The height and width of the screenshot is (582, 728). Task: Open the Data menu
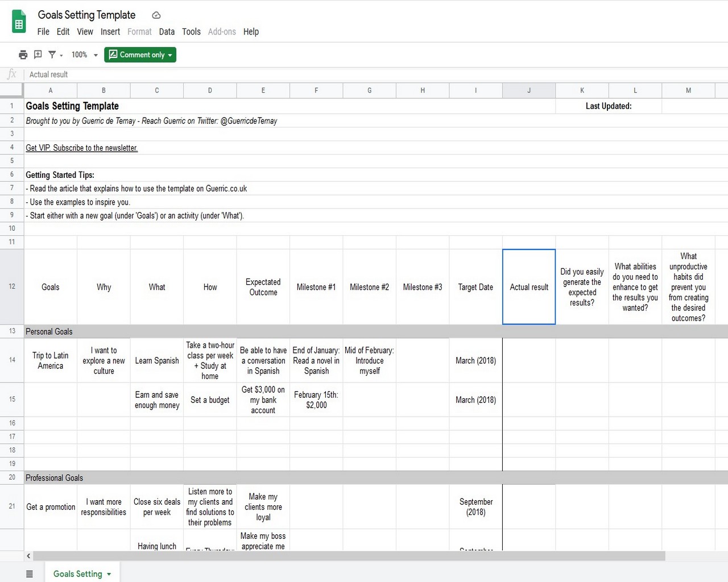tap(167, 32)
